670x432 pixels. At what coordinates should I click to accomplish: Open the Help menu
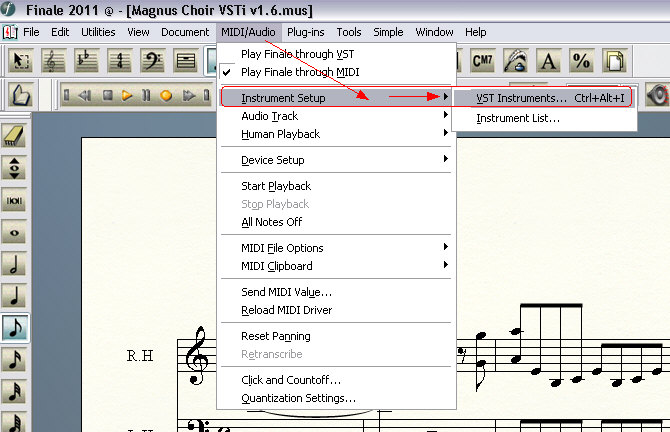pos(476,32)
